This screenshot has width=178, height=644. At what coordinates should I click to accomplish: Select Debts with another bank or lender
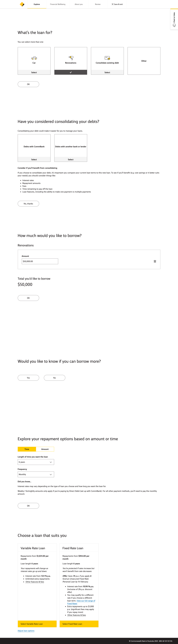tap(71, 159)
